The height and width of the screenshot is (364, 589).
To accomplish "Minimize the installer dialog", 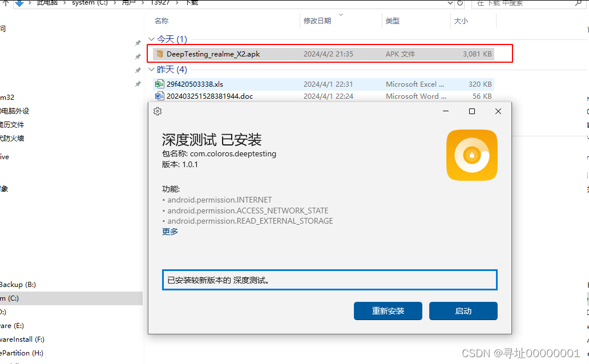I will [x=446, y=111].
